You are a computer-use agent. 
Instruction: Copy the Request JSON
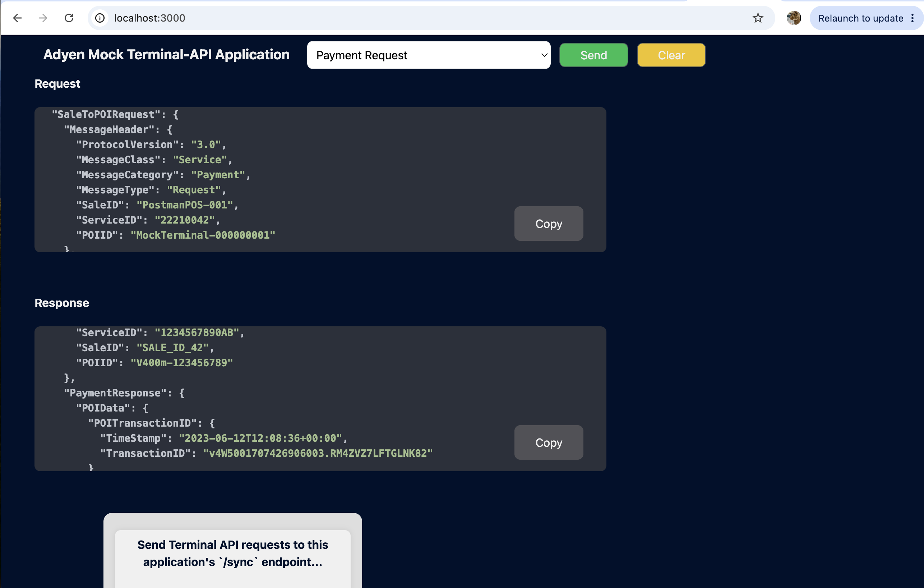pos(549,224)
